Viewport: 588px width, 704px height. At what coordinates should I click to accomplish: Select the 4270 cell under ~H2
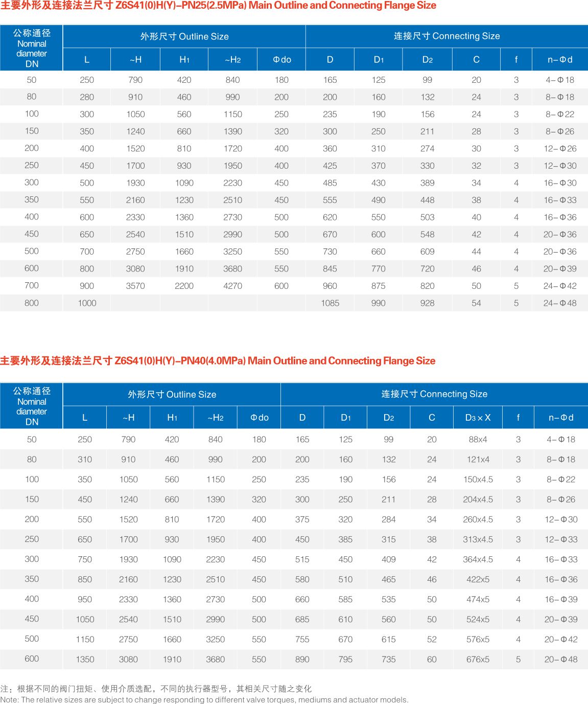coord(232,286)
